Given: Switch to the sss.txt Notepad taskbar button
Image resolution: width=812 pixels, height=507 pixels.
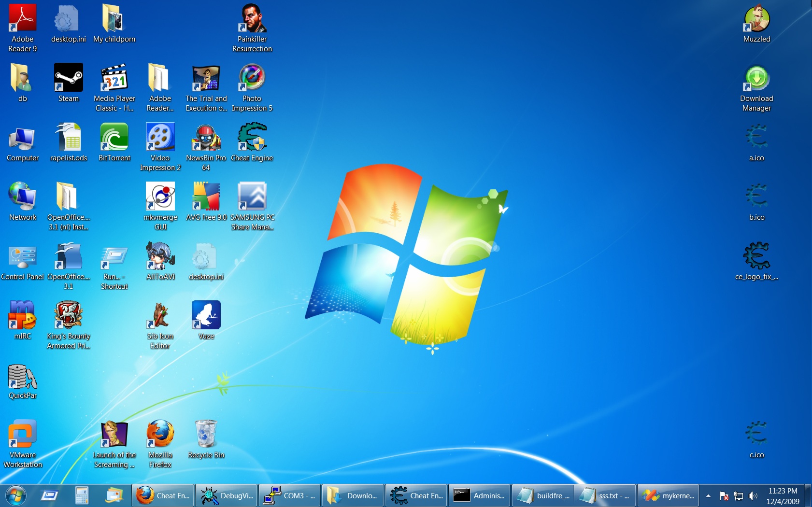Looking at the screenshot, I should (605, 495).
